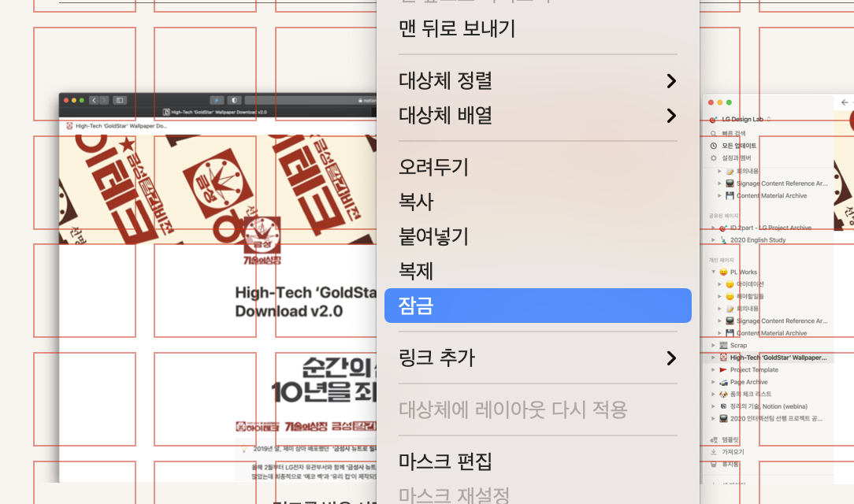Click 가져오기 import in Notion sidebar
This screenshot has width=854, height=504.
coord(733,452)
